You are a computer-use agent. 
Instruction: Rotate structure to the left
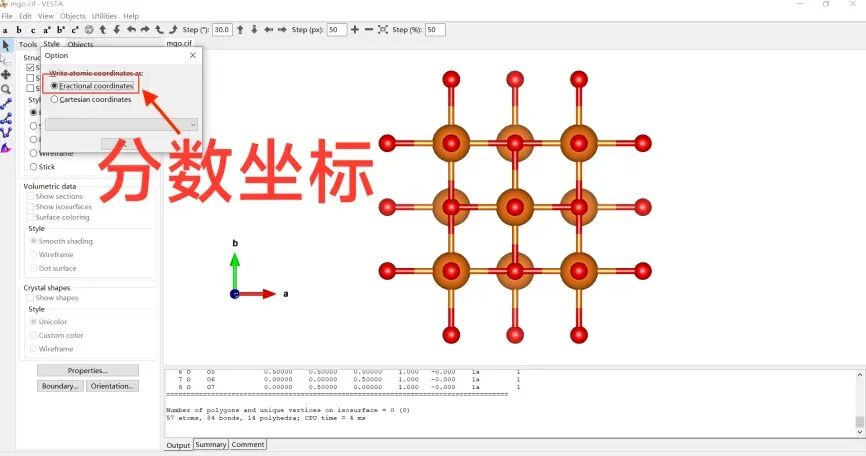131,30
